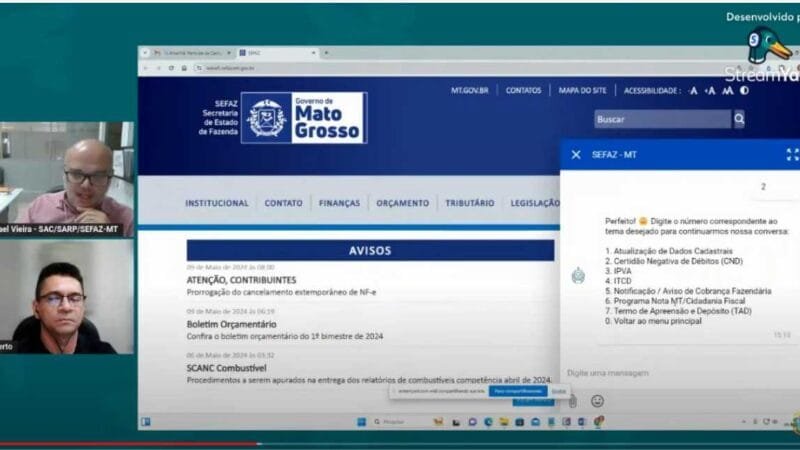Viewport: 800px width, 450px height.
Task: Open the LEGISLAÇÃO menu
Action: pos(535,203)
